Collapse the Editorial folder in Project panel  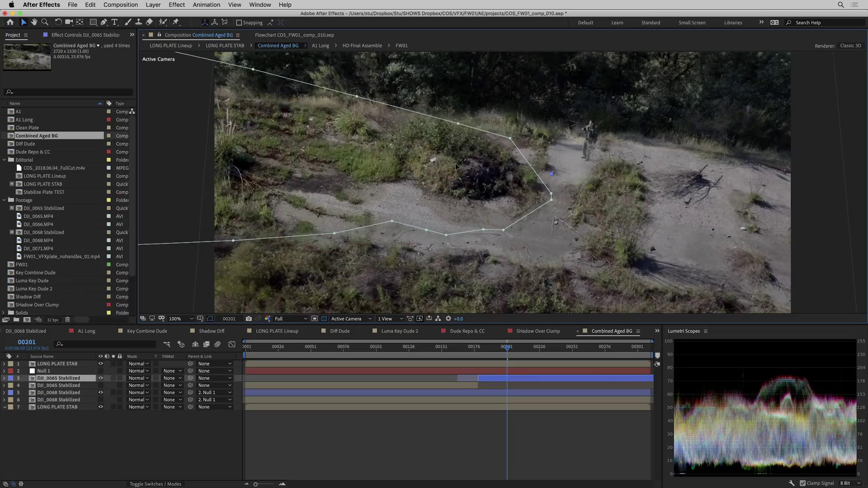click(4, 160)
